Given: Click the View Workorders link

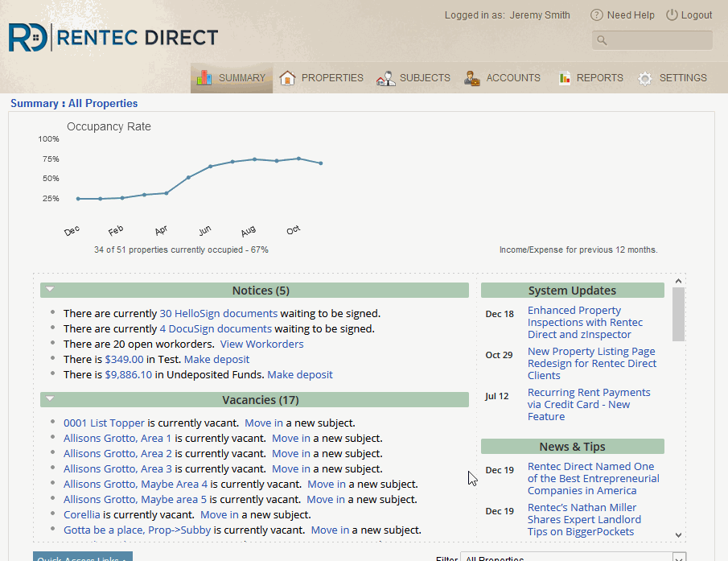Looking at the screenshot, I should [261, 344].
